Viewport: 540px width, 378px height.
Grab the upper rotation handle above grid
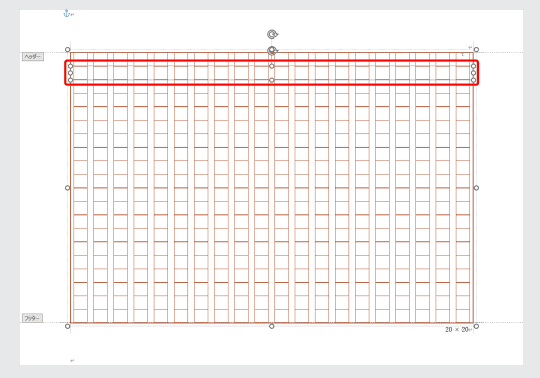(x=272, y=34)
